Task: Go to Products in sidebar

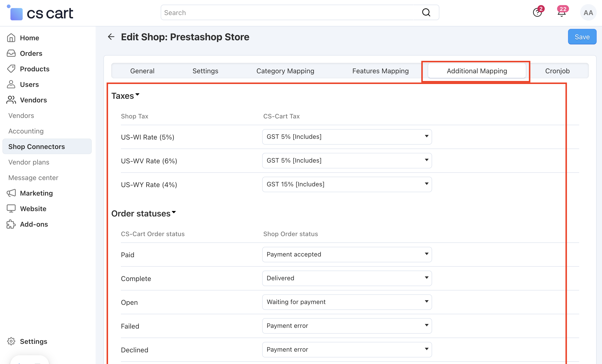Action: point(35,69)
